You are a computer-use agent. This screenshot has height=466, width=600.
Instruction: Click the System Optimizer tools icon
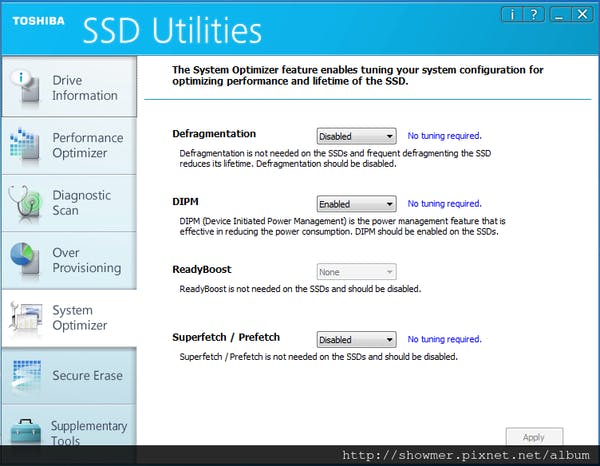(x=24, y=318)
